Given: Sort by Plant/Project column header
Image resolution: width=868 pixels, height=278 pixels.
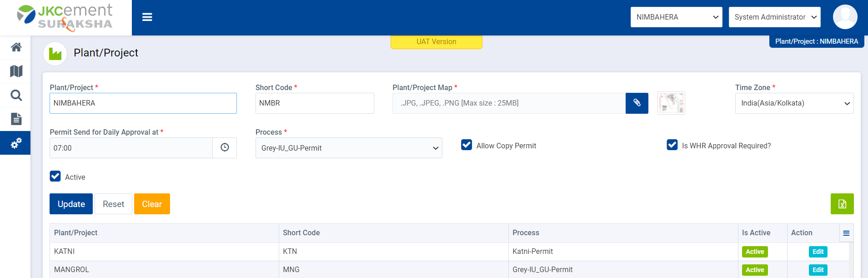Looking at the screenshot, I should pyautogui.click(x=164, y=233).
